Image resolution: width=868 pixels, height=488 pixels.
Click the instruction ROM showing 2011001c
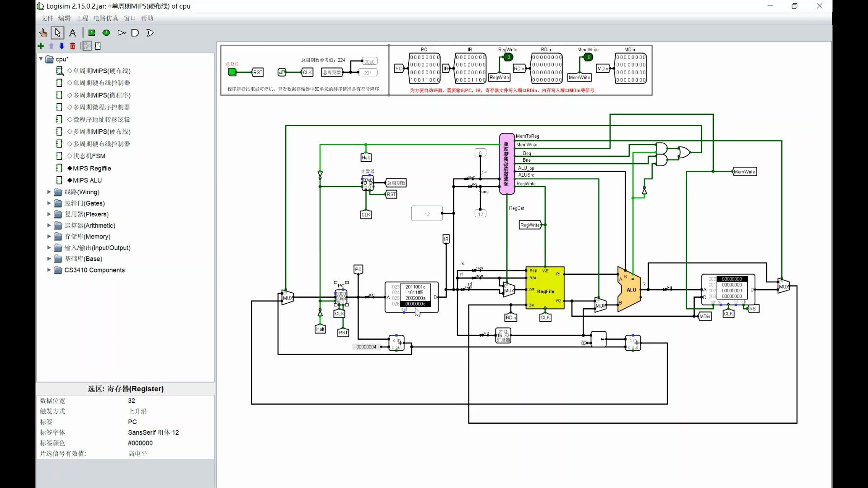click(x=411, y=297)
